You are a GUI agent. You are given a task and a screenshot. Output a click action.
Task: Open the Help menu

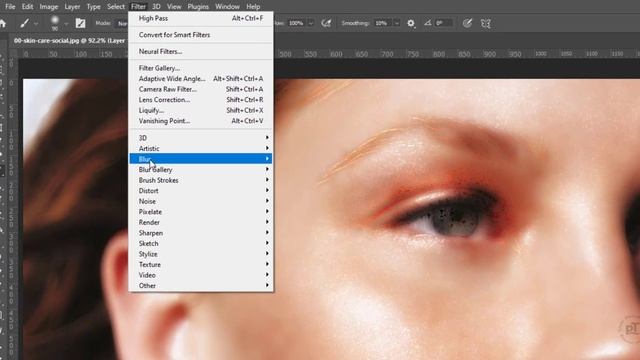[x=253, y=7]
